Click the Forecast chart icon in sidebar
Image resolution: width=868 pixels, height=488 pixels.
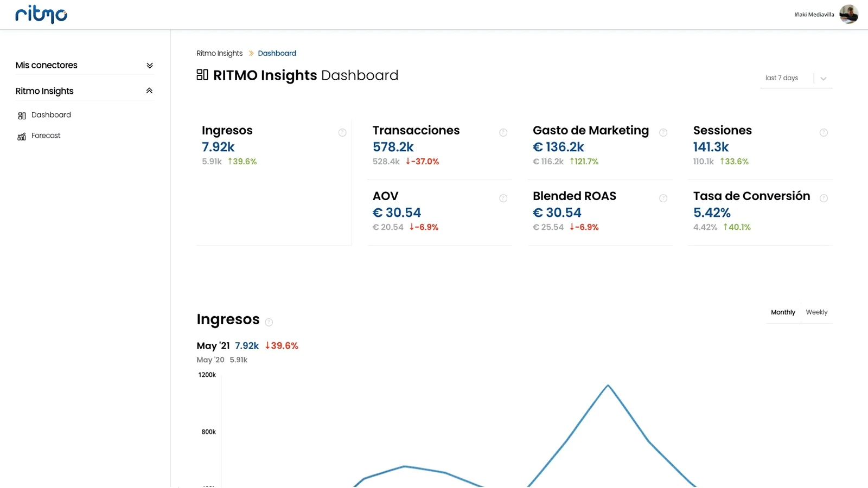tap(22, 137)
